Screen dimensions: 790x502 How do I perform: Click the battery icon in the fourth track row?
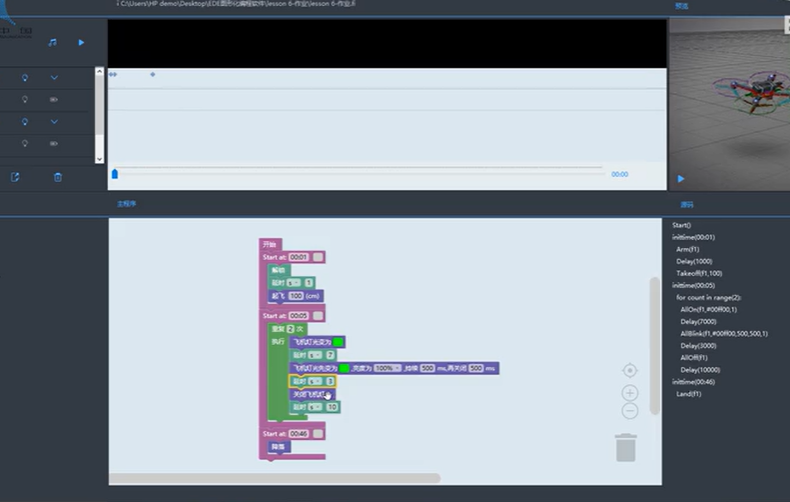click(x=54, y=143)
